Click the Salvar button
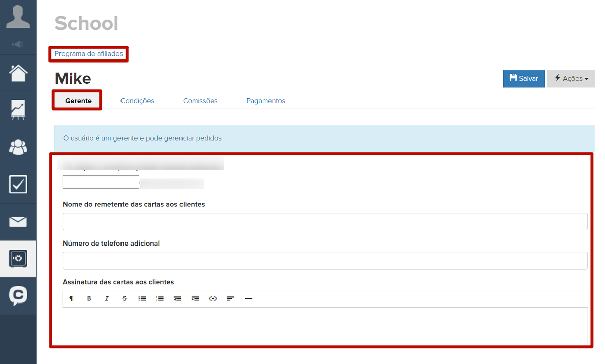605x364 pixels. (x=524, y=78)
